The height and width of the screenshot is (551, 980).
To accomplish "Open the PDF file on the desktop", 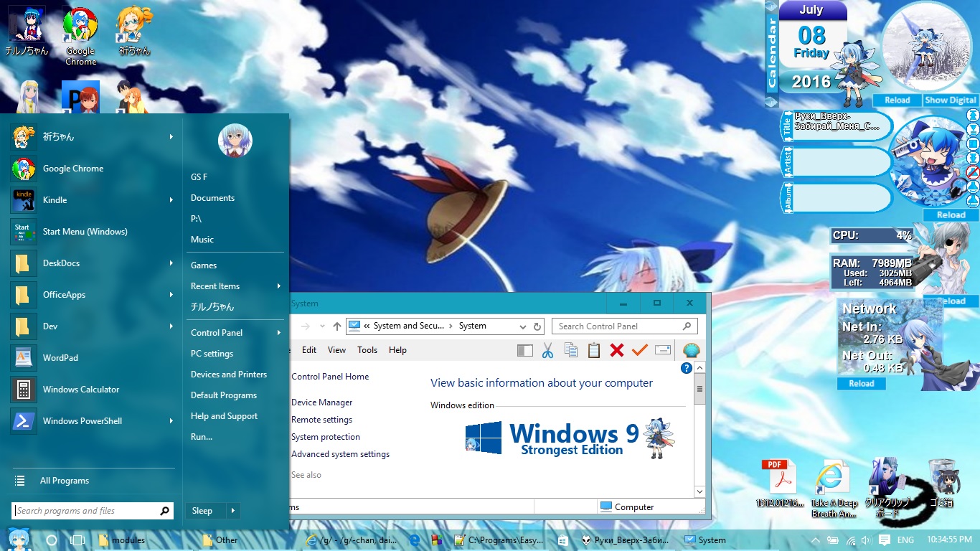I will click(780, 483).
